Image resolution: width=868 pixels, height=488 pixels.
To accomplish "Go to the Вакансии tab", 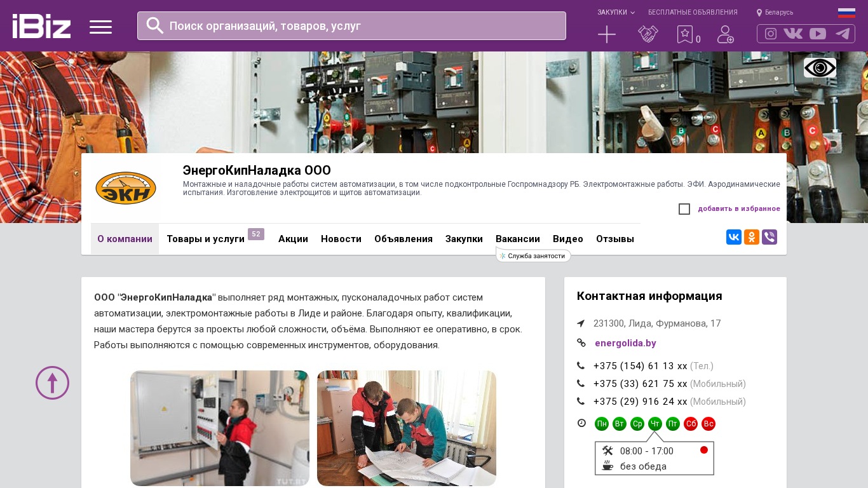I will pyautogui.click(x=518, y=239).
